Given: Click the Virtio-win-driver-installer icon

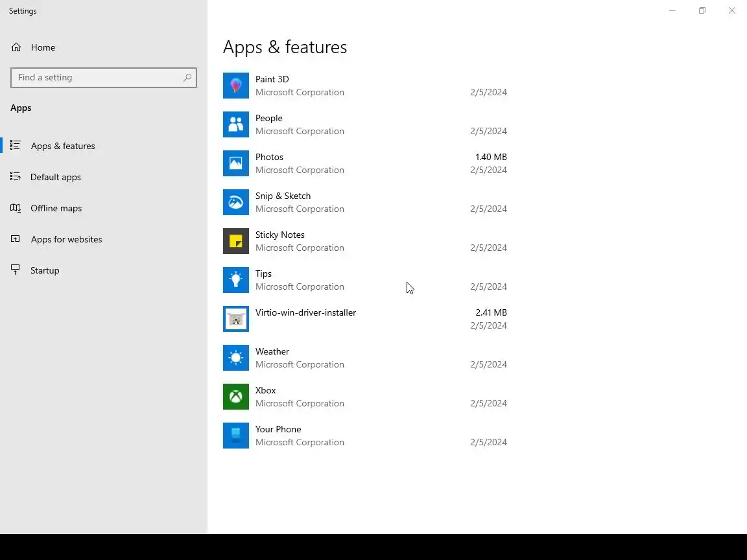Looking at the screenshot, I should point(236,319).
